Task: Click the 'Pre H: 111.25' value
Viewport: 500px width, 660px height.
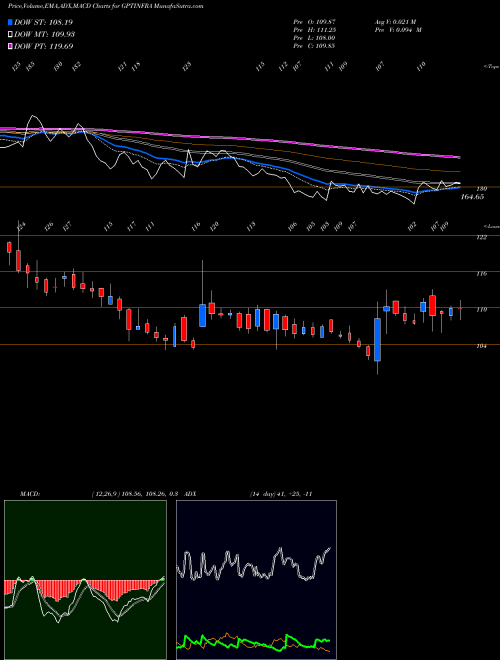Action: click(314, 30)
